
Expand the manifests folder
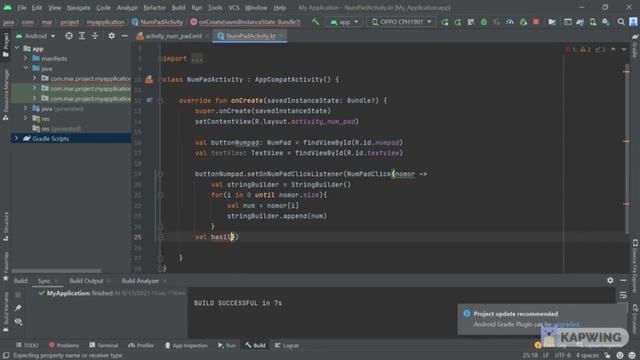[x=26, y=59]
